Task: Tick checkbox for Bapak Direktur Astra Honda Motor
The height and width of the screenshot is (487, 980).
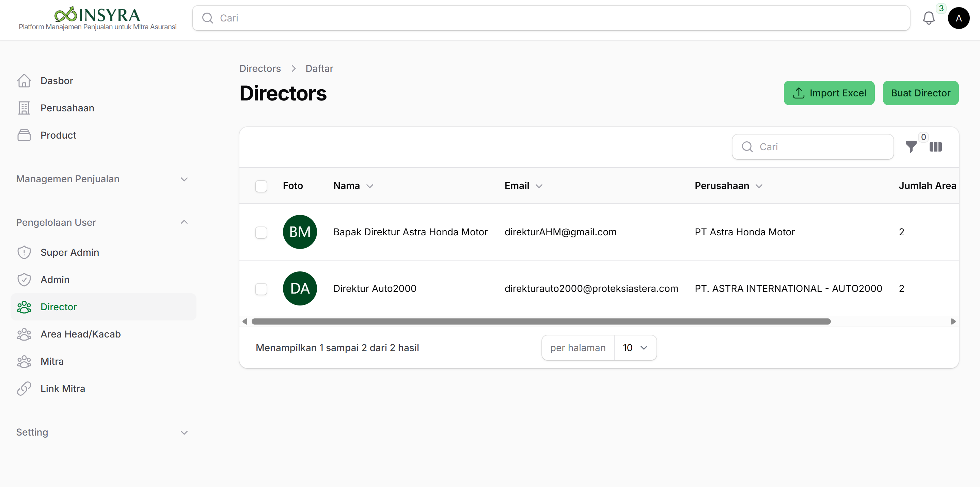Action: (261, 233)
